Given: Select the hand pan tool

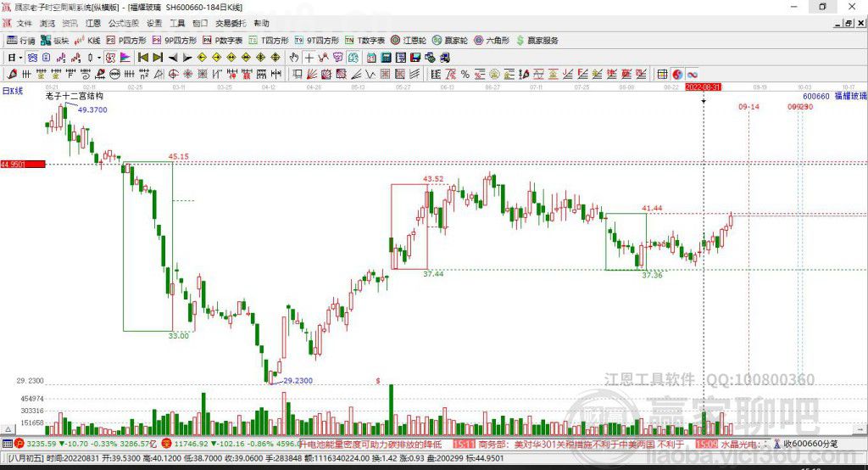Looking at the screenshot, I should 294,58.
